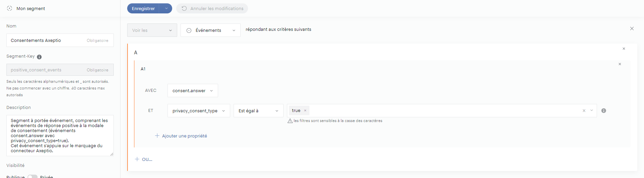Expand the 'Voir les' dropdown
The height and width of the screenshot is (178, 644).
(x=152, y=30)
